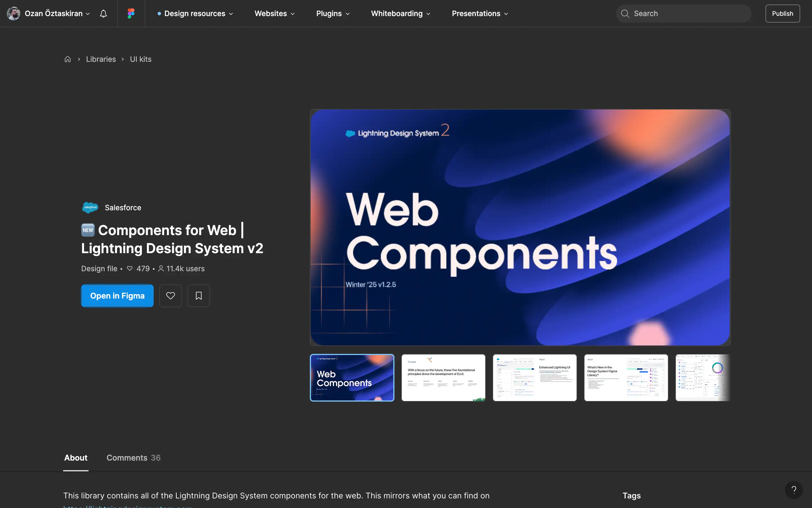
Task: Click the user avatar picture
Action: (14, 14)
